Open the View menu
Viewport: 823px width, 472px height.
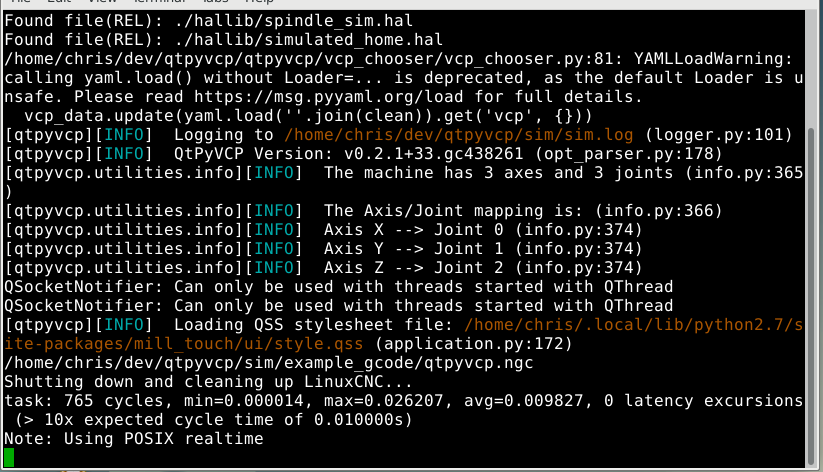click(102, 2)
